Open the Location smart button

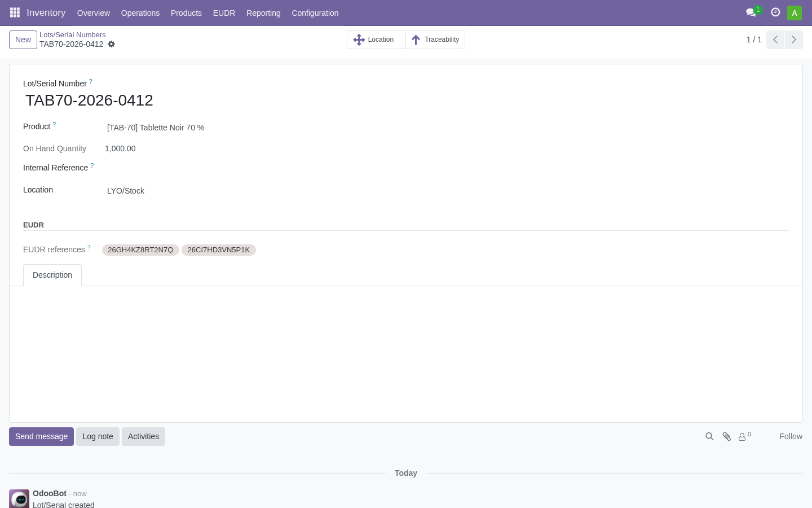click(x=376, y=40)
